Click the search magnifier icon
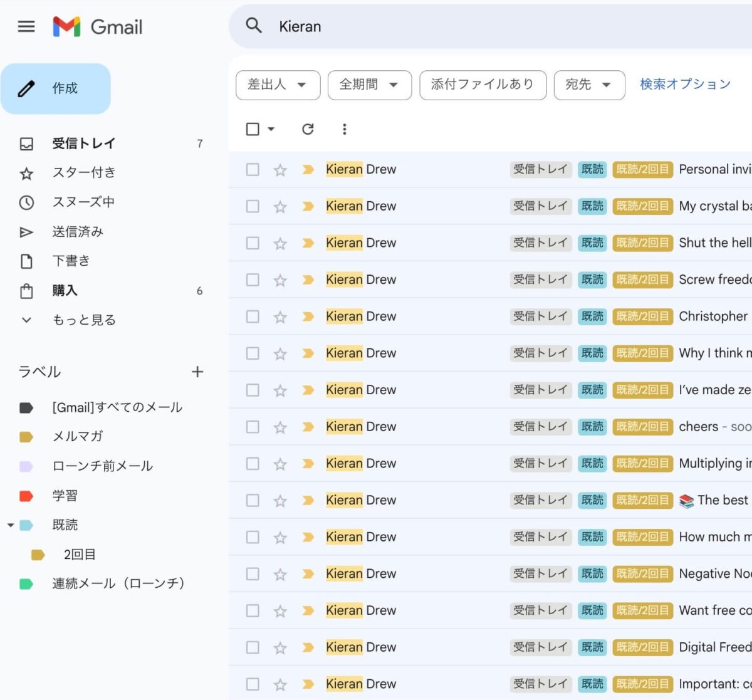Viewport: 752px width, 700px height. pyautogui.click(x=254, y=26)
